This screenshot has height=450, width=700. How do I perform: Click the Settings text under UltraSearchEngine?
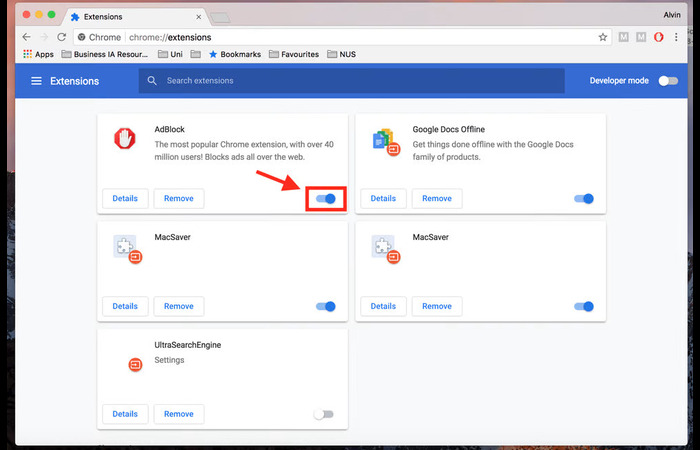pos(169,360)
